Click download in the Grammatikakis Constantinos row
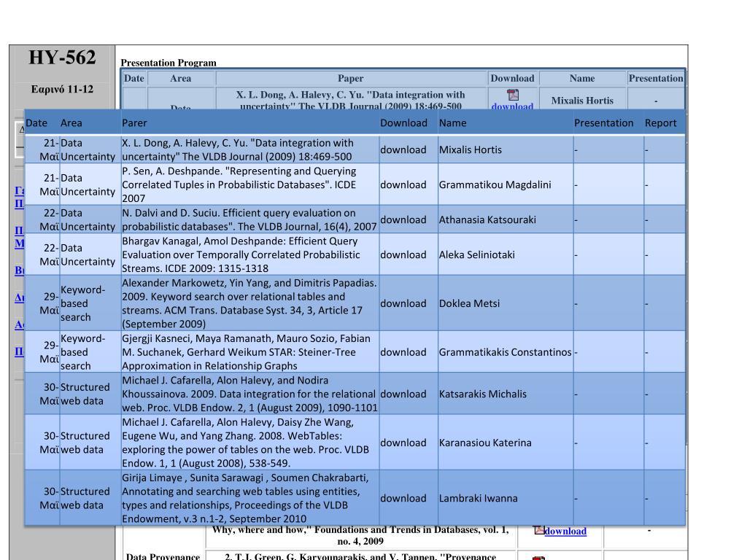Screen dimensions: 747x560 pyautogui.click(x=403, y=352)
